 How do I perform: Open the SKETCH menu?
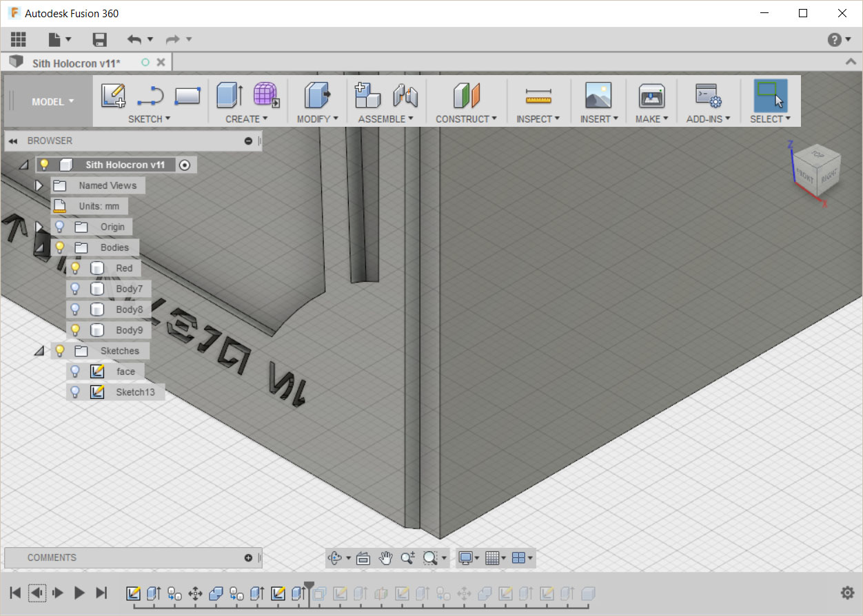coord(149,119)
